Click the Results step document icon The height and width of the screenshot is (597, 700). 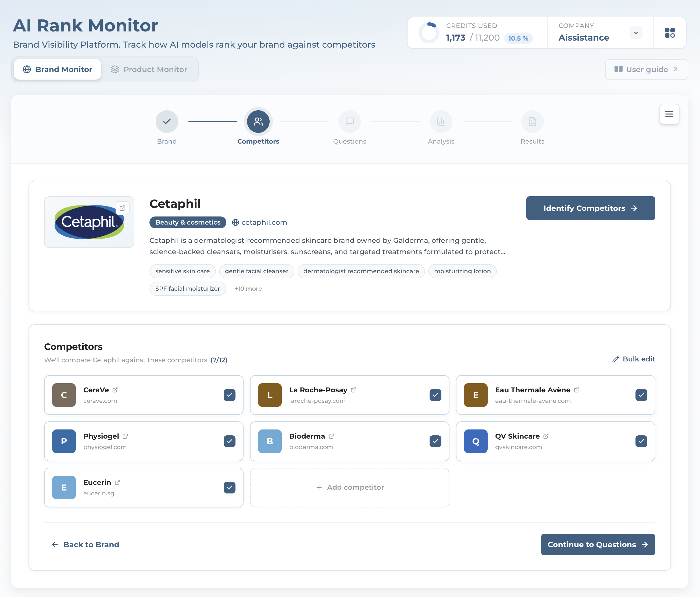(533, 121)
